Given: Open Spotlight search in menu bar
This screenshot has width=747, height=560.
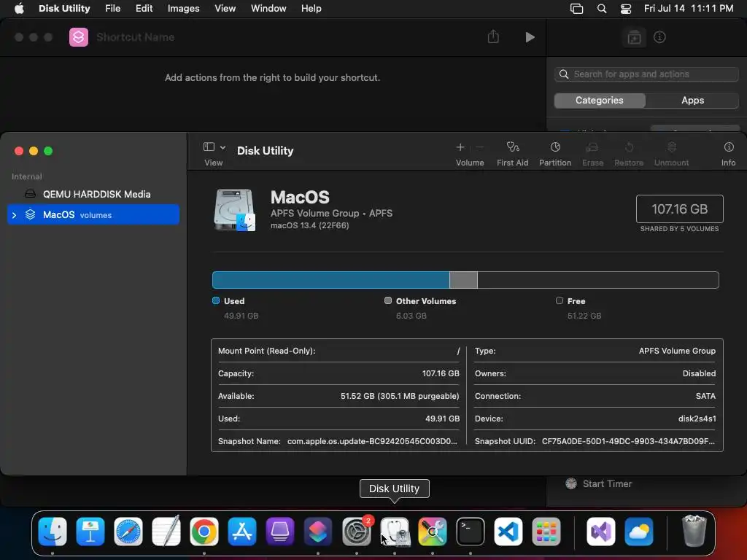Looking at the screenshot, I should 602,9.
